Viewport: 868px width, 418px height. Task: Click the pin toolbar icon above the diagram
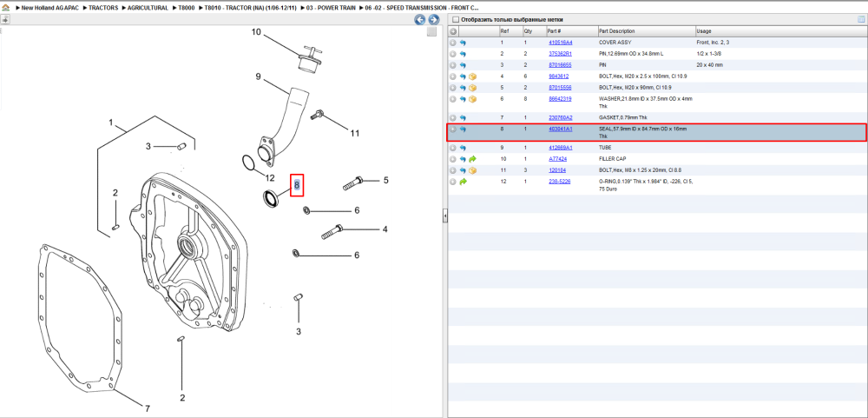(4, 19)
